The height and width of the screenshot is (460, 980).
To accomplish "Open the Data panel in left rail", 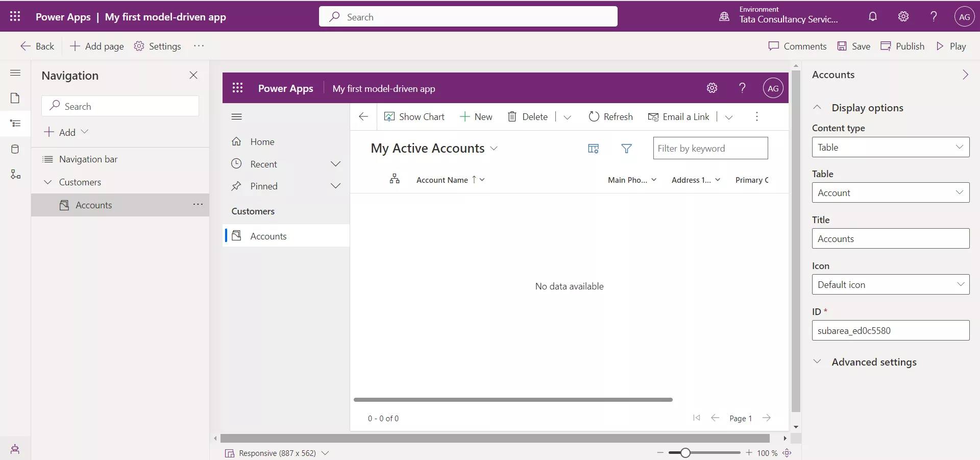I will pos(15,149).
